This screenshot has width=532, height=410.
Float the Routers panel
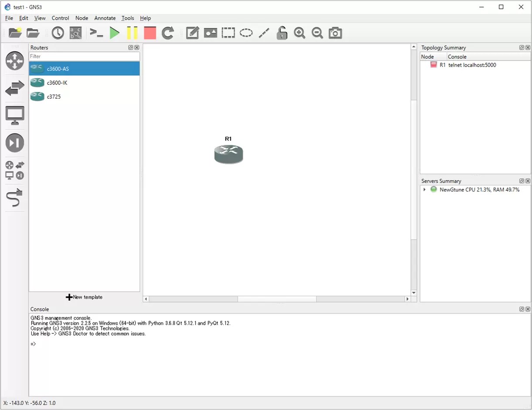click(131, 47)
